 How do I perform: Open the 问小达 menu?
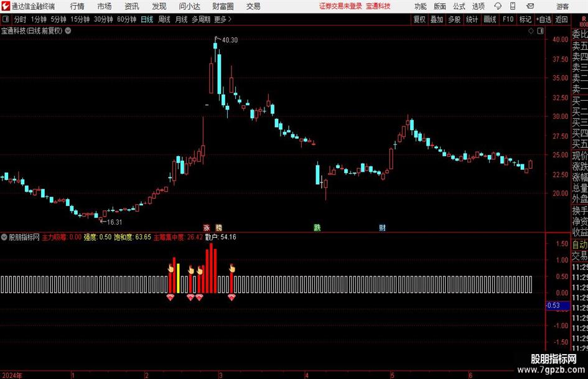[189, 6]
